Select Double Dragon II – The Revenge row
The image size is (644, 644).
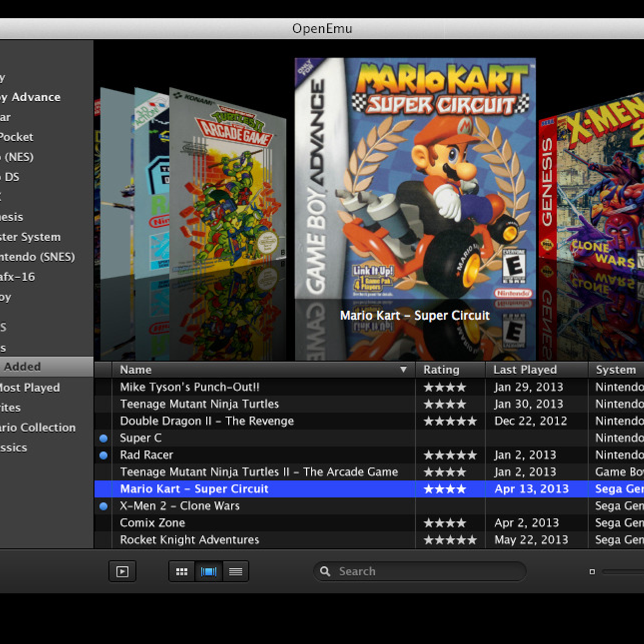coord(369,421)
